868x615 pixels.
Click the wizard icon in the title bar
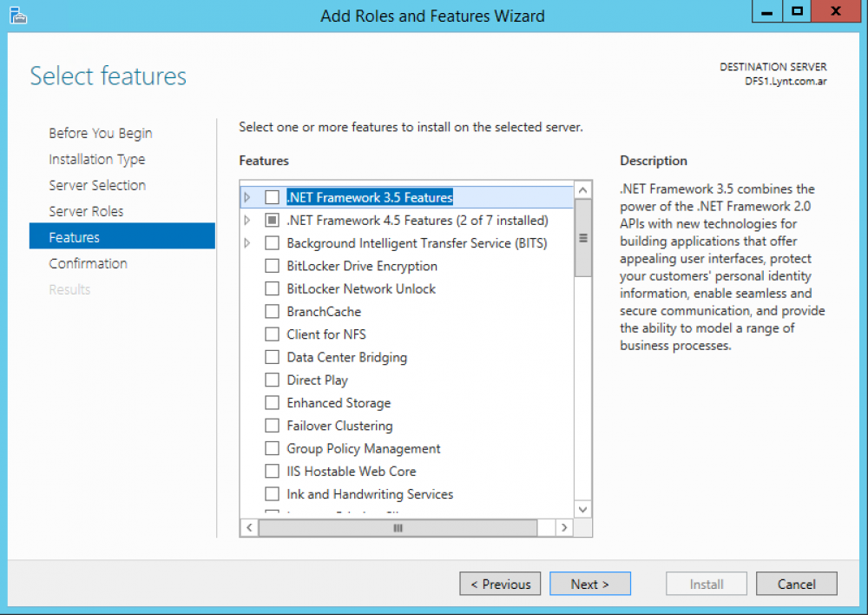point(17,15)
